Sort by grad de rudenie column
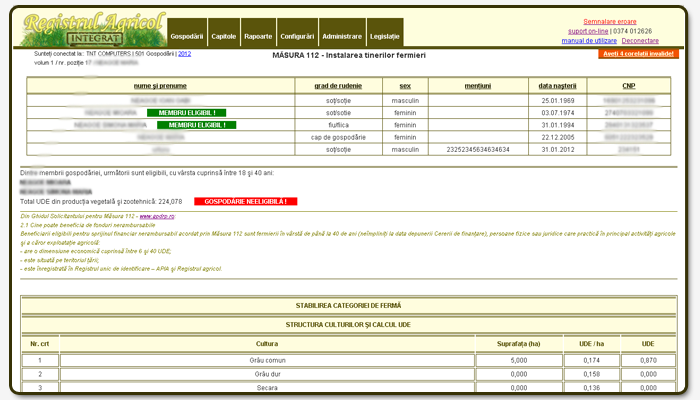Viewport: 700px width, 400px height. (338, 86)
